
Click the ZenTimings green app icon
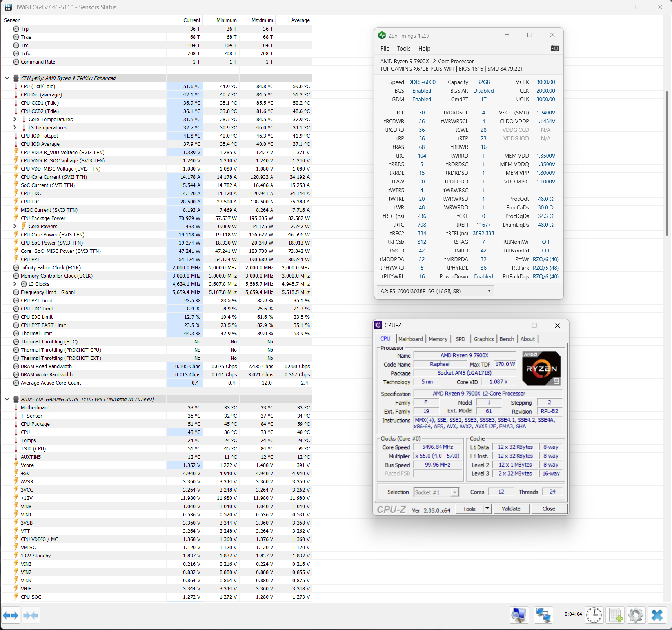coord(382,35)
